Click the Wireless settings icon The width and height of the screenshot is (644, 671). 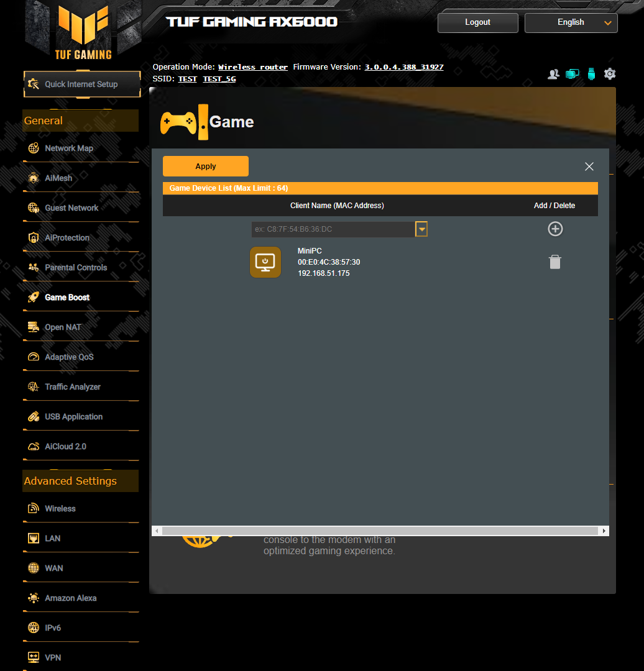34,508
